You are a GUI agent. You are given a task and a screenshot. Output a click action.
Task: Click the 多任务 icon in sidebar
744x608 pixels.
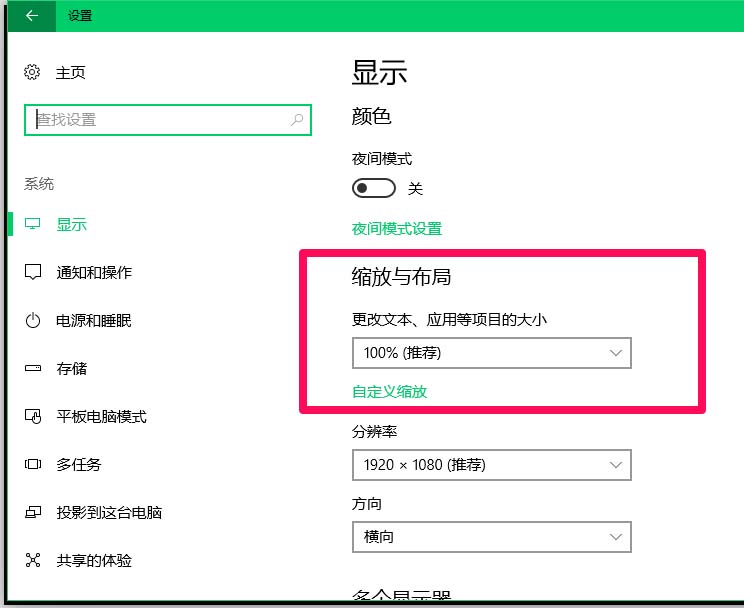[x=33, y=465]
